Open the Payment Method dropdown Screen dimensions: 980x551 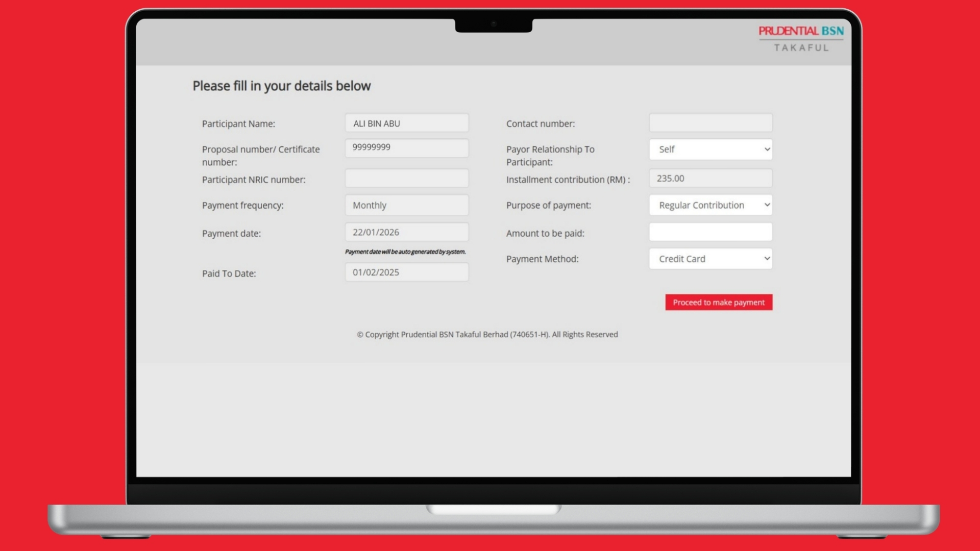coord(710,259)
